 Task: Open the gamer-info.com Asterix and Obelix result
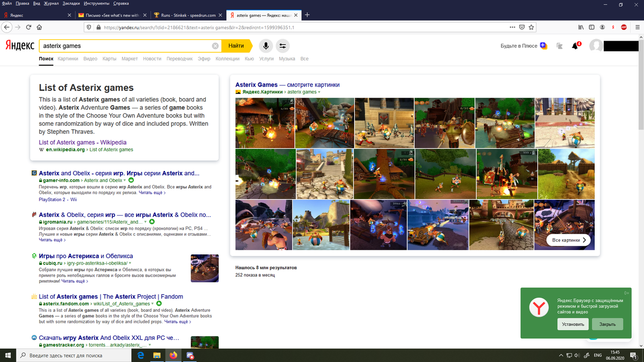119,173
